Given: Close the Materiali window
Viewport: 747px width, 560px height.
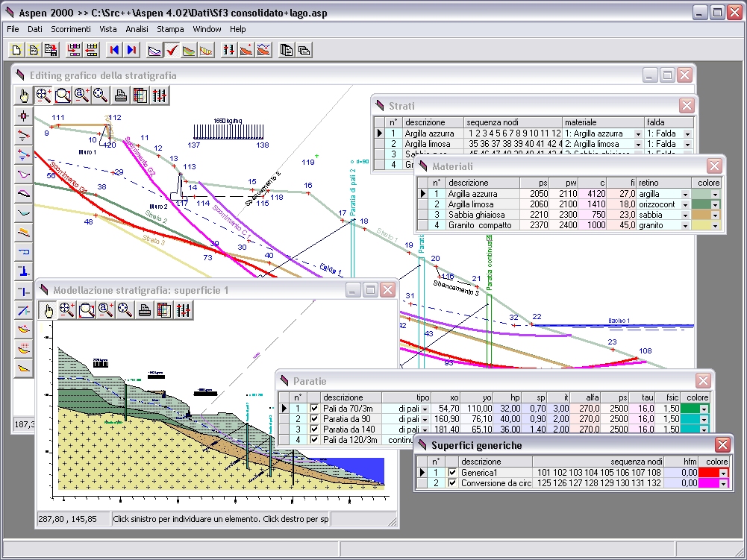Looking at the screenshot, I should point(714,166).
